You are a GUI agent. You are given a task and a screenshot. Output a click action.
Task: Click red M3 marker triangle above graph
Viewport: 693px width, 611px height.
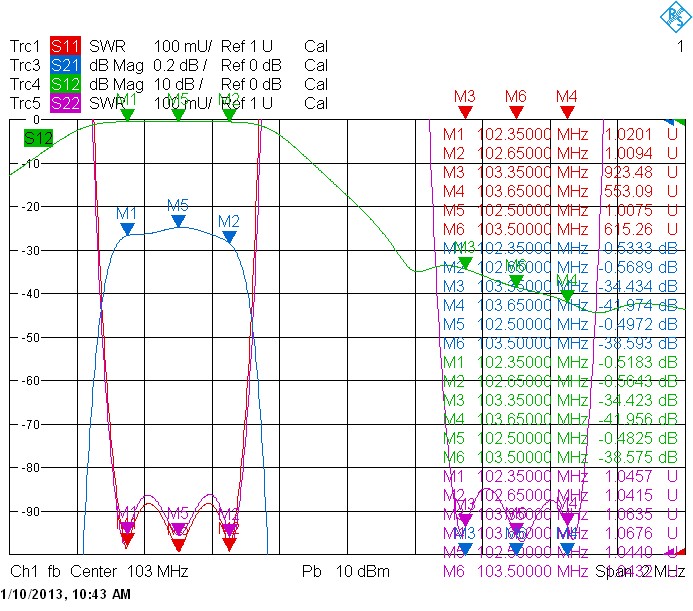point(465,112)
